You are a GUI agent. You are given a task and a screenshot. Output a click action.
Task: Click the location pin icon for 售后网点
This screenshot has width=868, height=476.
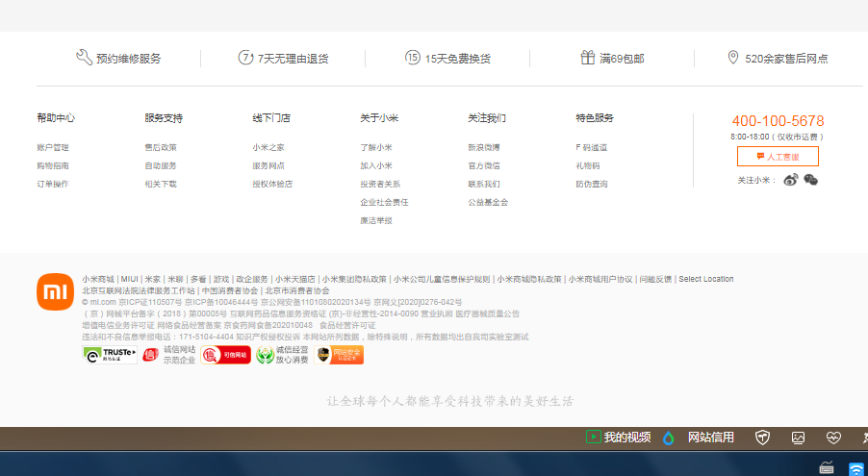[x=733, y=57]
